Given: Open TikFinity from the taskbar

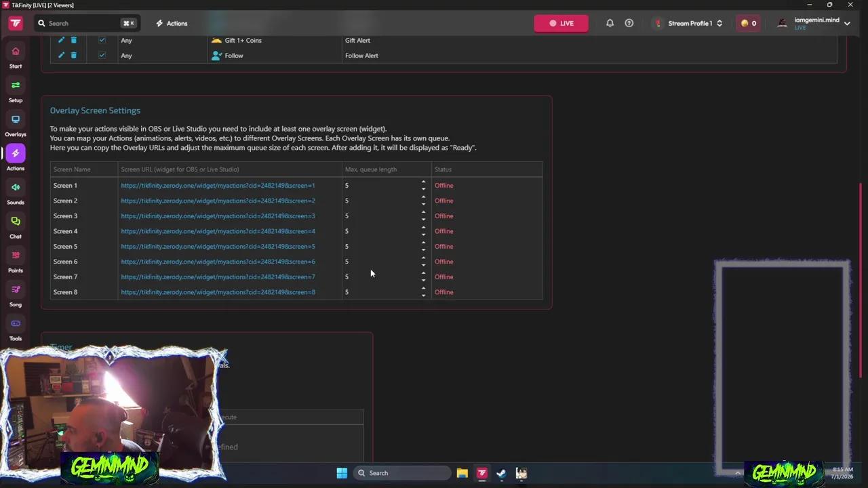Looking at the screenshot, I should [482, 473].
